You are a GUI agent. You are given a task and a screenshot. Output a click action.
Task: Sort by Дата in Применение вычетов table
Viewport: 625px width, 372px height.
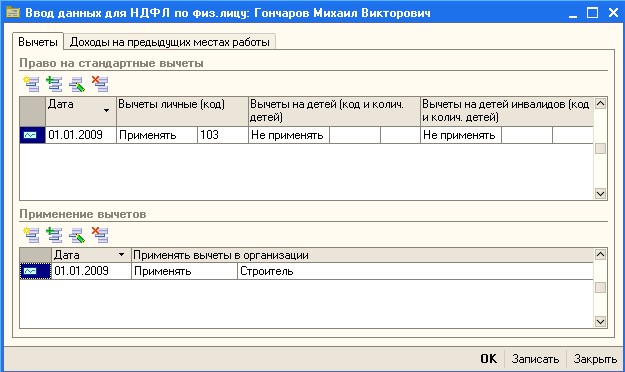(91, 255)
